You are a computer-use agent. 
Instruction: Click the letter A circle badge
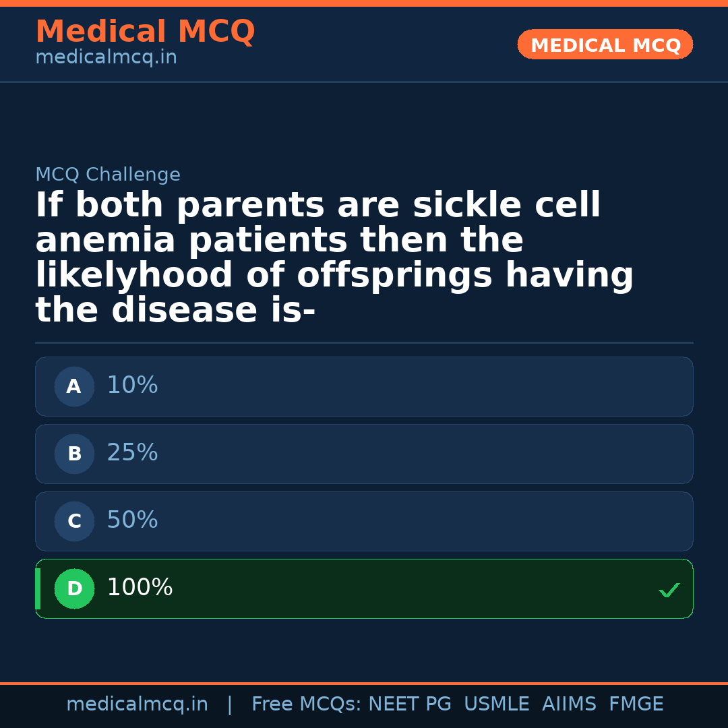74,387
